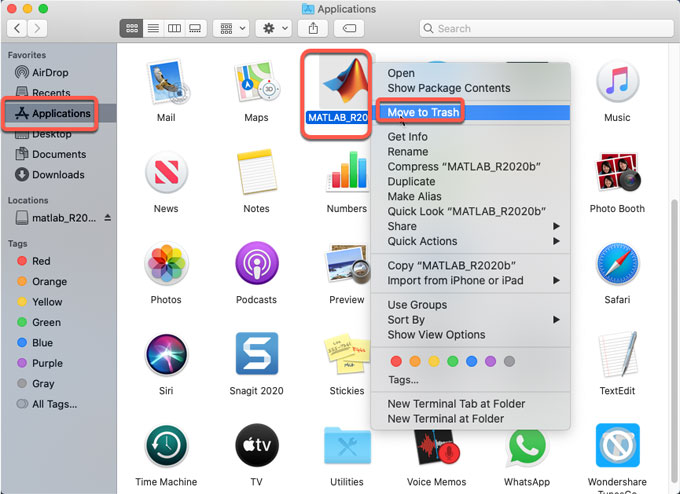Open the group-by dropdown in toolbar
This screenshot has width=680, height=494.
[231, 29]
